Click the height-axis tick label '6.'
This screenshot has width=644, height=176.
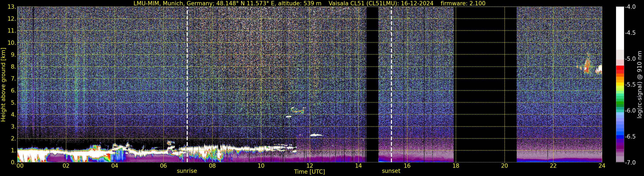[13, 91]
